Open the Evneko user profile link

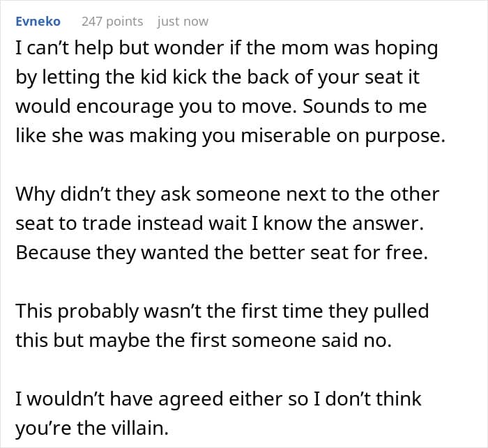38,21
